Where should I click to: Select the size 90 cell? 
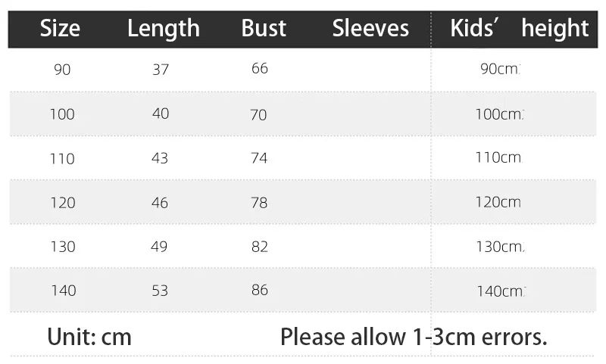[62, 70]
